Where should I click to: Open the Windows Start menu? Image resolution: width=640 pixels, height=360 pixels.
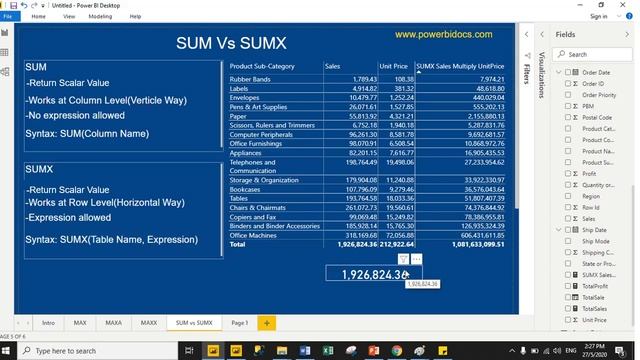(6, 351)
